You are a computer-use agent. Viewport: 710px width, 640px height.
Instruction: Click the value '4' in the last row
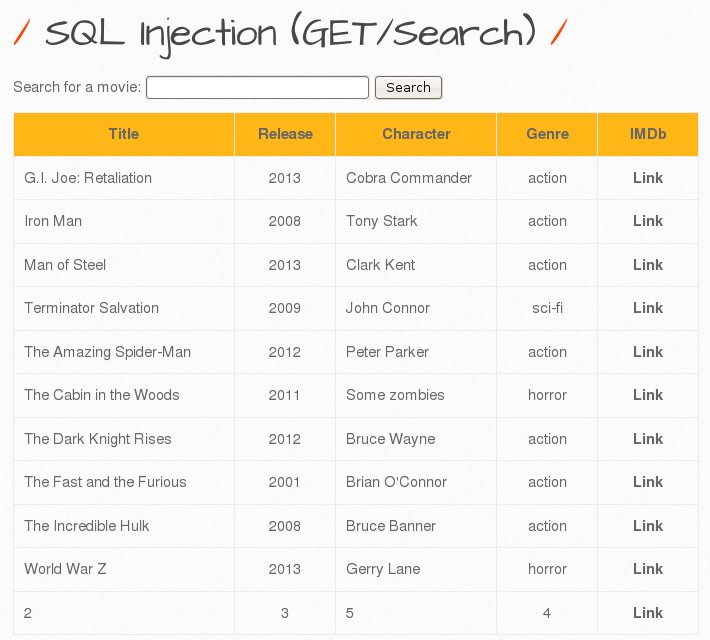(547, 613)
